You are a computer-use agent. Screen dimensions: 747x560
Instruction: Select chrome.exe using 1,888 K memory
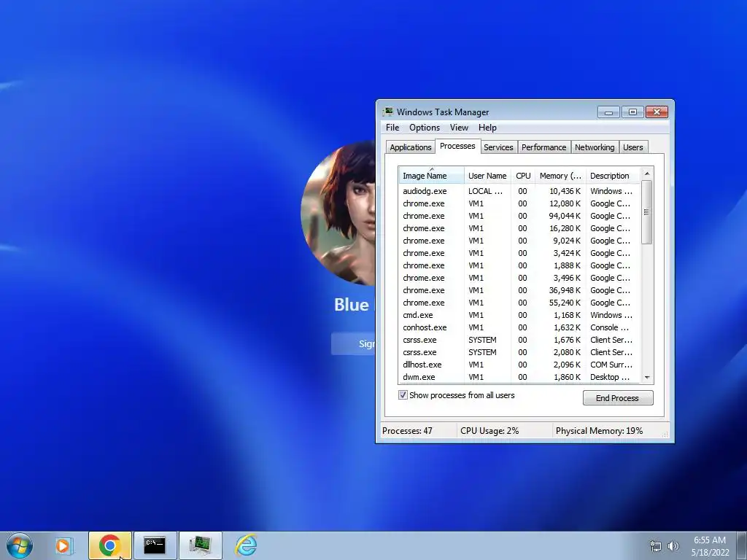pos(519,265)
